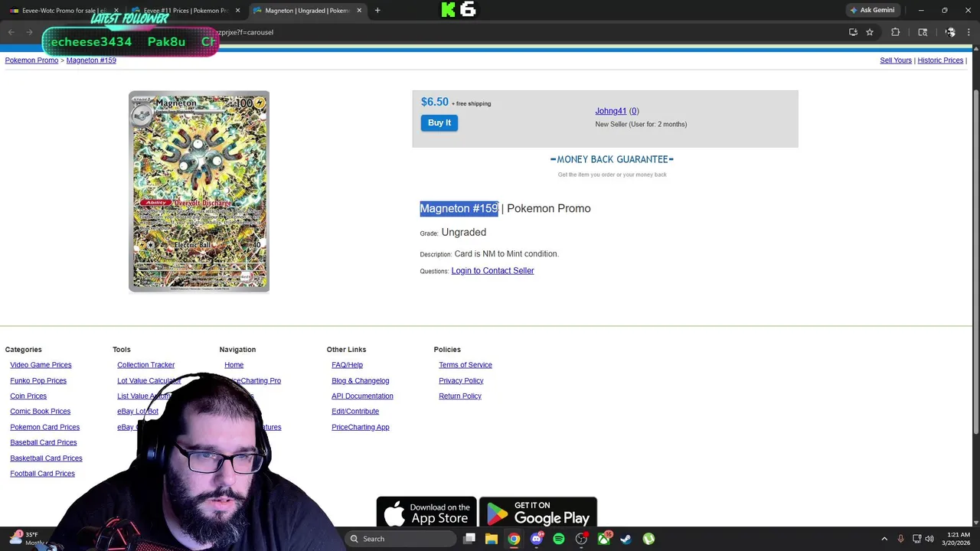Open the Magneton card image
This screenshot has width=980, height=551.
tap(199, 191)
